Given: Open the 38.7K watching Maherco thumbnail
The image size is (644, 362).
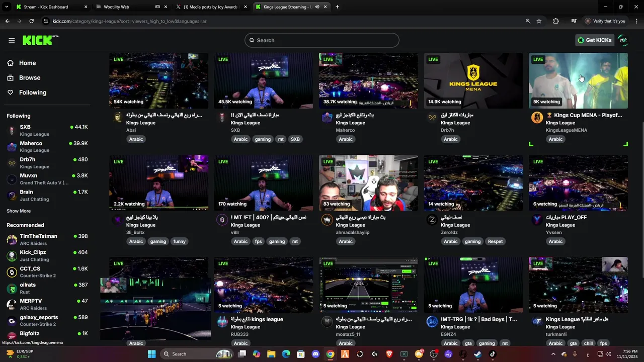Looking at the screenshot, I should (x=368, y=80).
